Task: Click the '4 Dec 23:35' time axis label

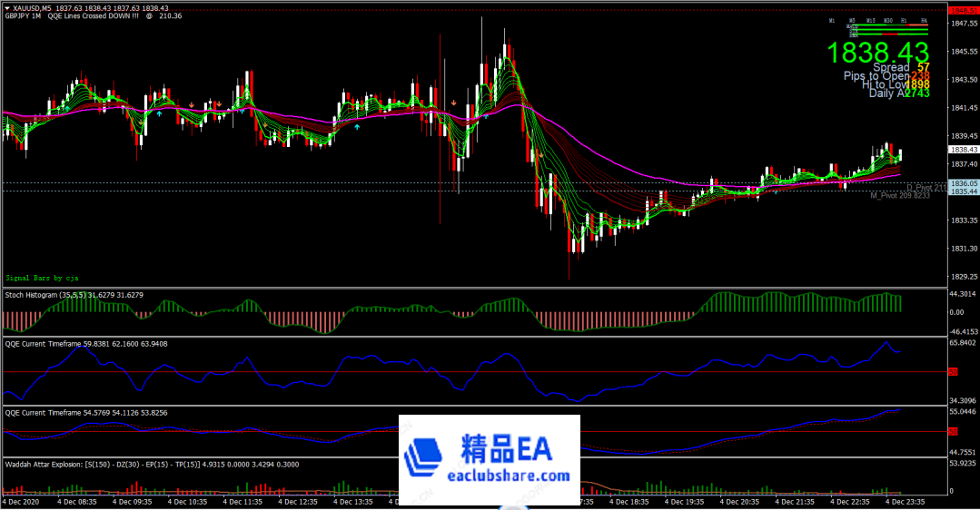Action: (905, 501)
